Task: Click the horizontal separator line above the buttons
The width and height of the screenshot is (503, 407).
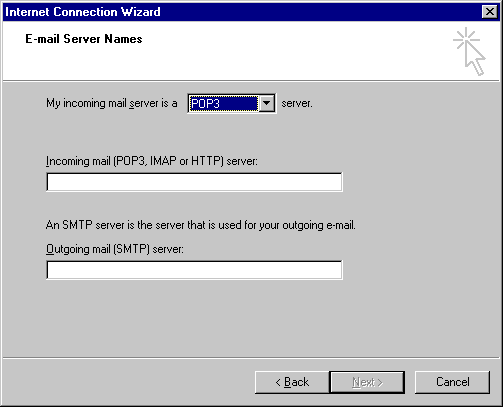Action: (x=251, y=358)
